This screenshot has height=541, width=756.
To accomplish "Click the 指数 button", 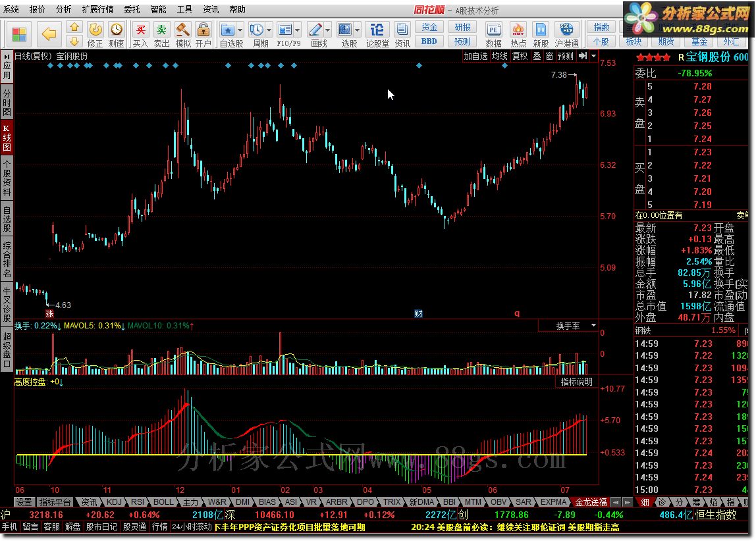I will click(x=601, y=27).
